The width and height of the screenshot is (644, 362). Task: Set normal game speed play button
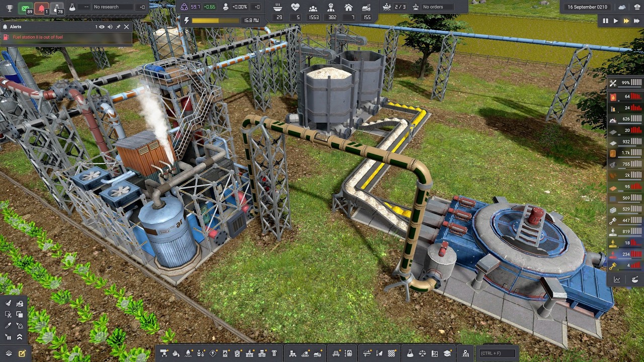(615, 21)
